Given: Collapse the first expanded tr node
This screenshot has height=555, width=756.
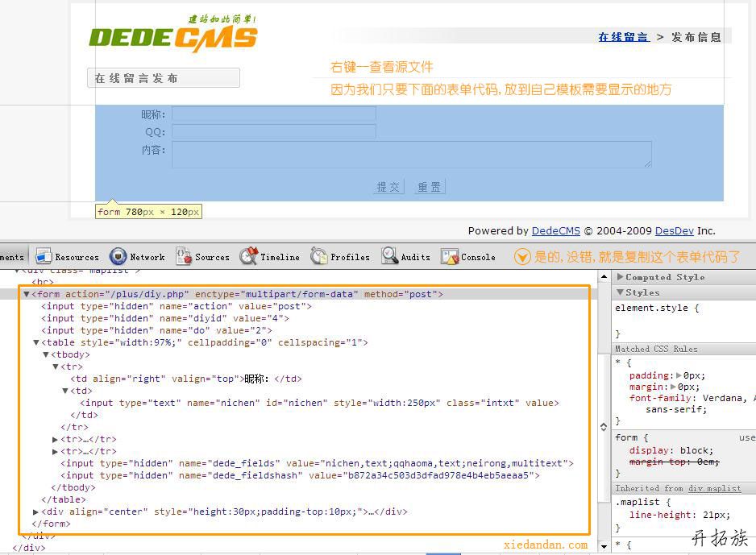Looking at the screenshot, I should pos(56,367).
